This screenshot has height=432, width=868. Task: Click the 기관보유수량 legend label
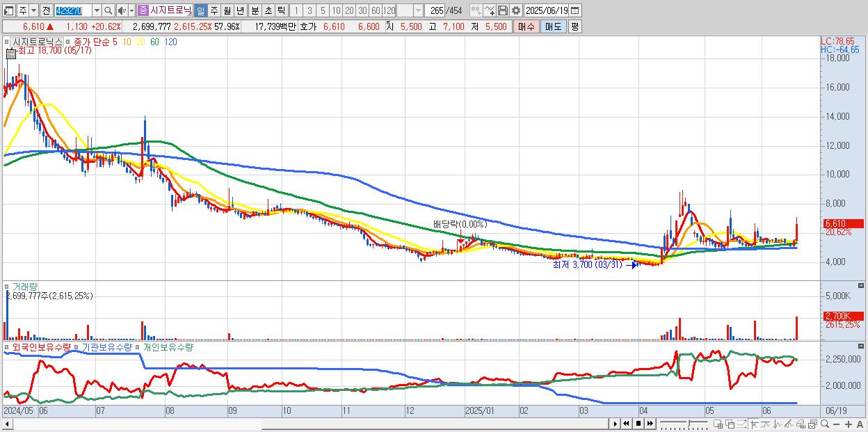(x=107, y=346)
